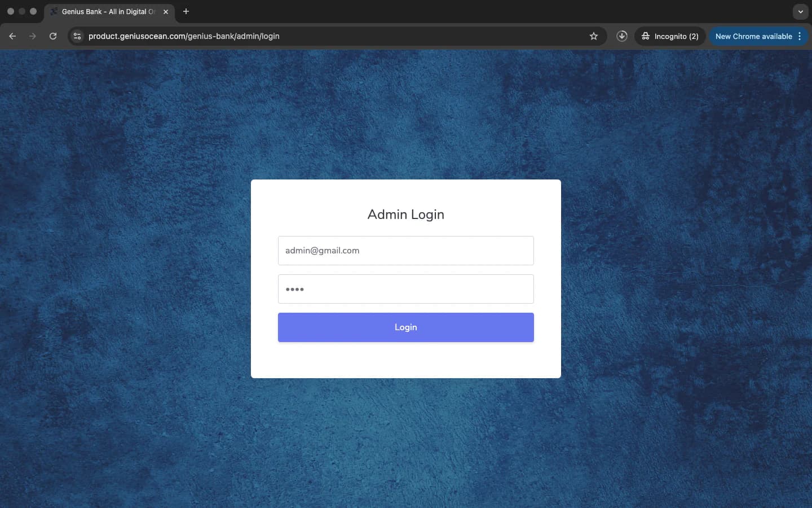Click the Admin Login heading text

tap(406, 214)
